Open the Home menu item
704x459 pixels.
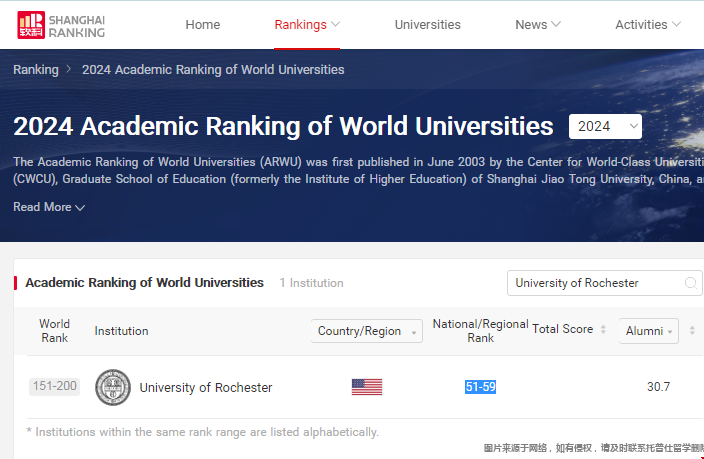tap(203, 25)
